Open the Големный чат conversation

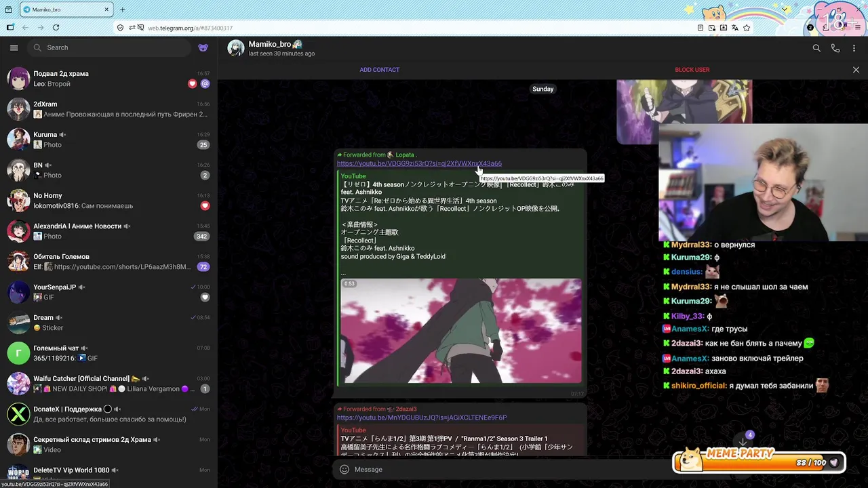pyautogui.click(x=108, y=353)
